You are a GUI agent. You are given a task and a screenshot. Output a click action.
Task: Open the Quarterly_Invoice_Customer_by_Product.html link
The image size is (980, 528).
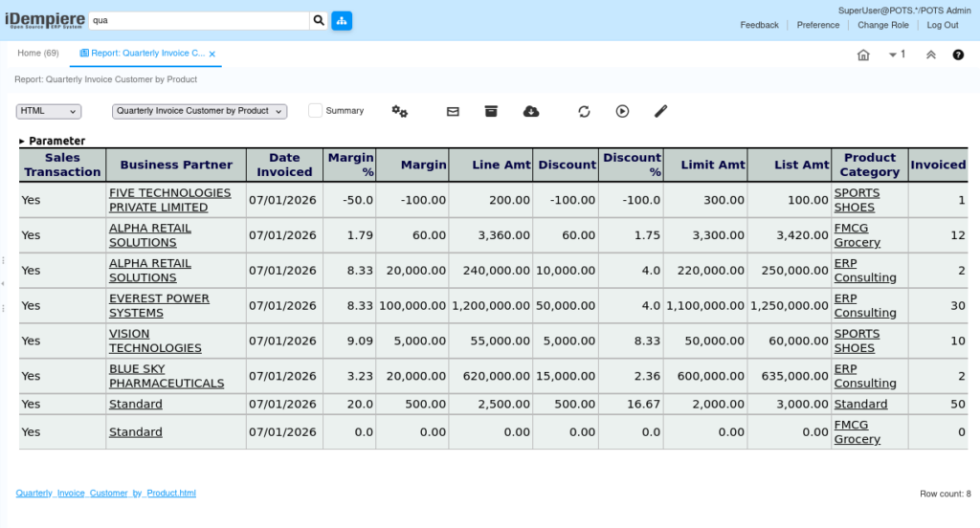click(105, 493)
